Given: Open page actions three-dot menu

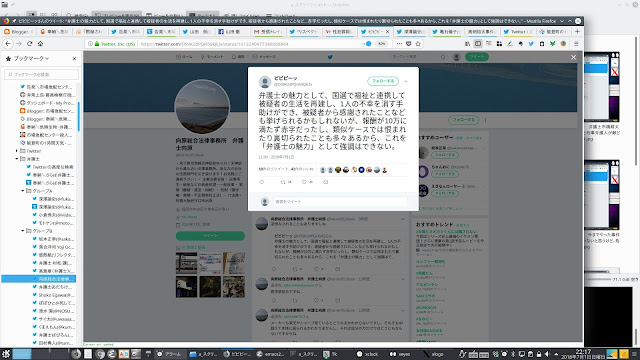Looking at the screenshot, I should [399, 44].
